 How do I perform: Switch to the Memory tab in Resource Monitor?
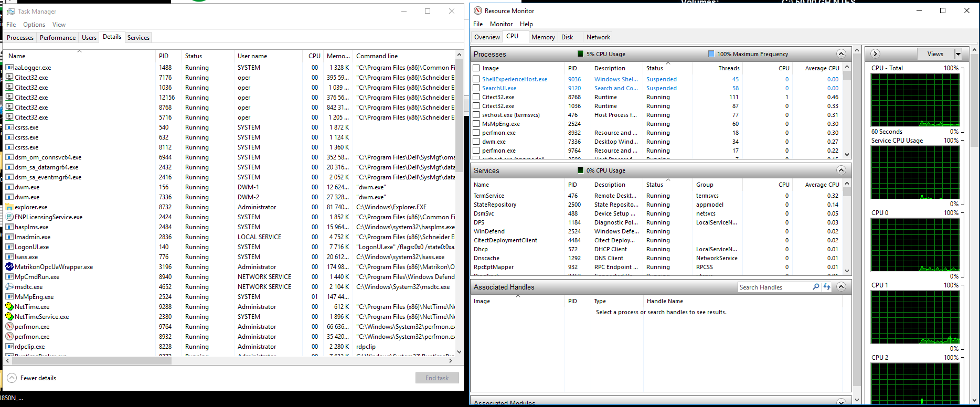(x=543, y=37)
